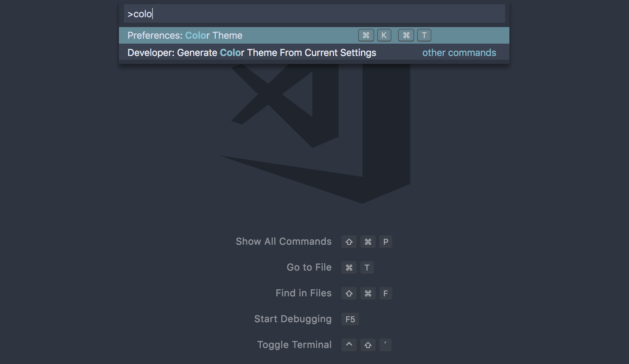Choose "Generate Color Theme From Current Settings" command
This screenshot has width=629, height=364.
(x=314, y=53)
